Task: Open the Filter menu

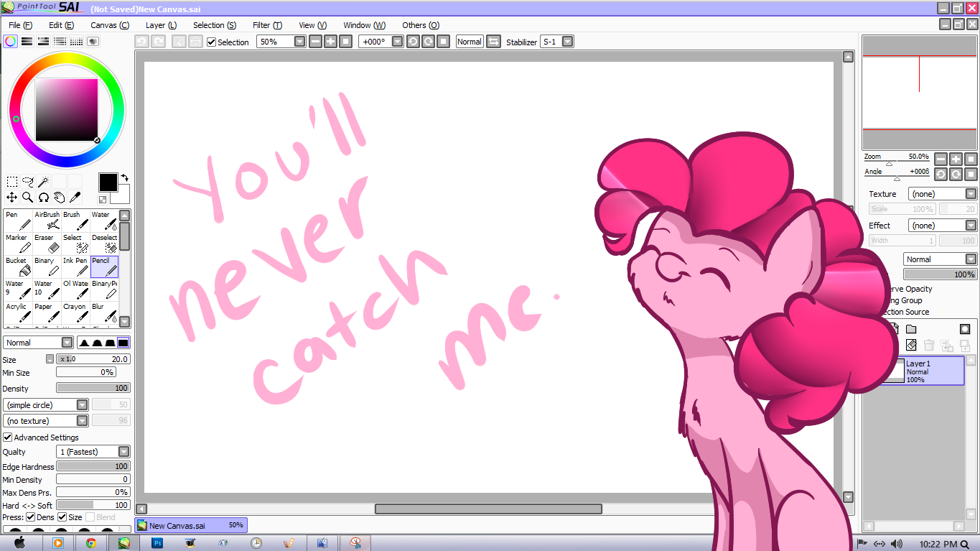Action: point(267,25)
